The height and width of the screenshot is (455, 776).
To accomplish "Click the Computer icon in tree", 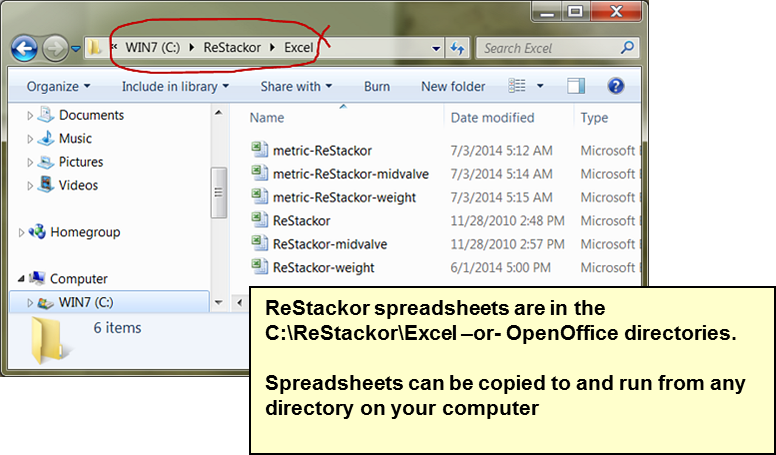I will [x=37, y=278].
